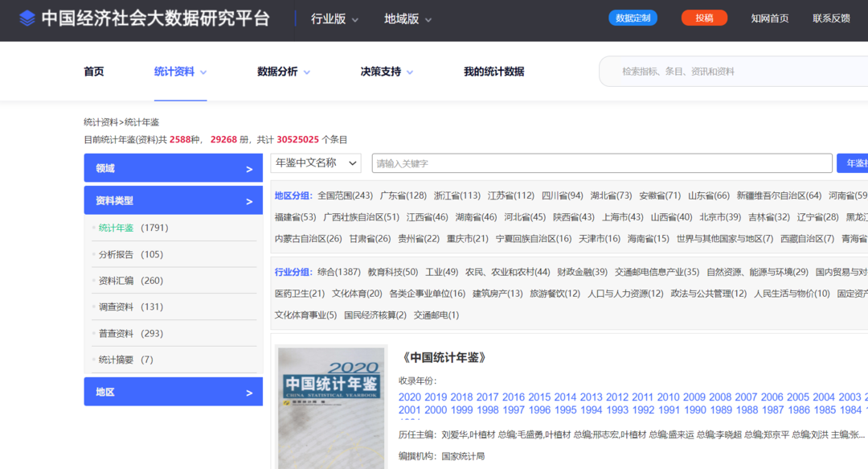The width and height of the screenshot is (868, 469).
Task: Open the 2020 yearbook edition
Action: coord(410,397)
